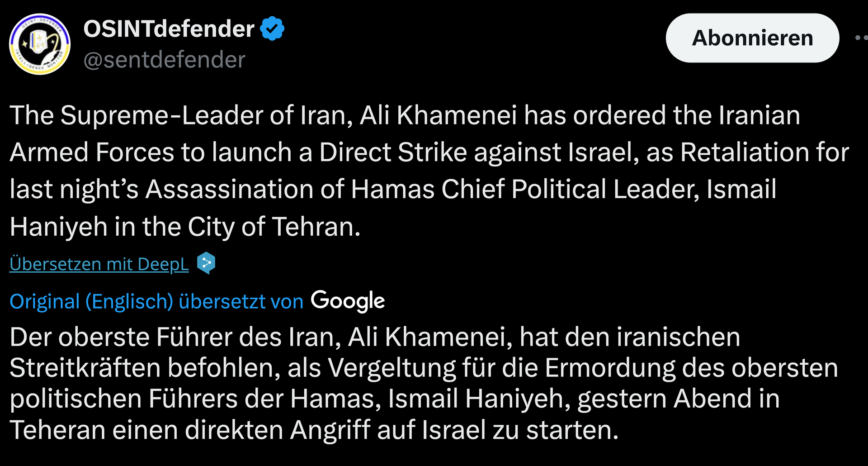Screen dimensions: 868x466
Task: Click Original (Englisch) übersetzt von link
Action: tap(156, 301)
